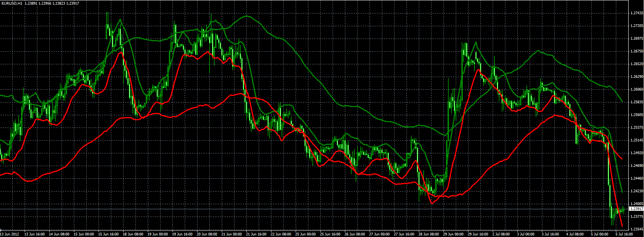Click the 1.25375 price axis label

click(636, 128)
